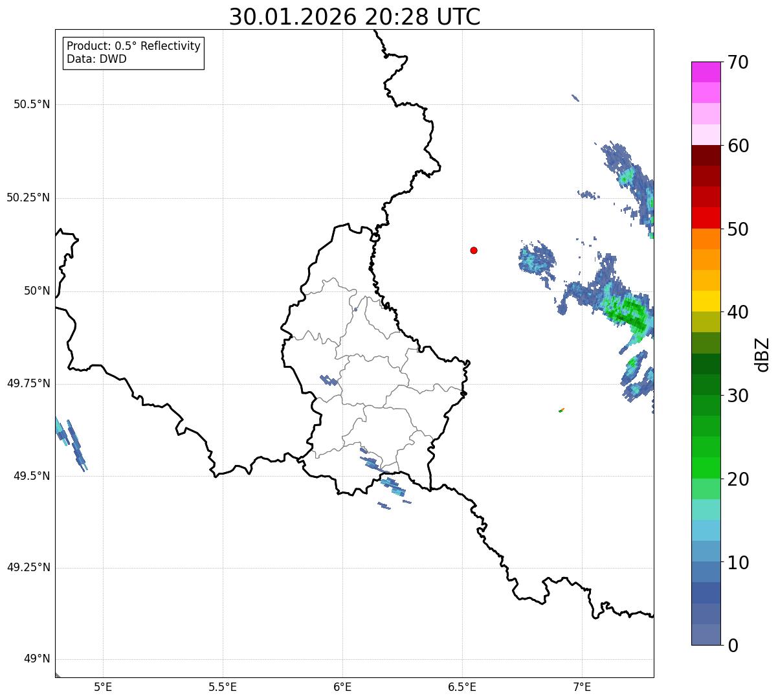Click the yellow band just above 40 dBZ tick
The height and width of the screenshot is (700, 778).
coord(706,301)
